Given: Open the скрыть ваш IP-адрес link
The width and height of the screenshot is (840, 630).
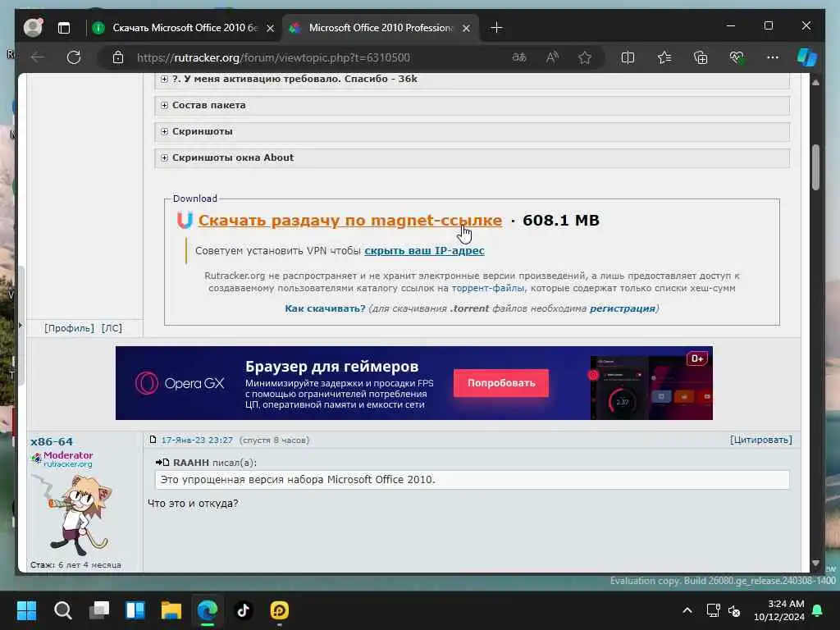Looking at the screenshot, I should [x=424, y=251].
